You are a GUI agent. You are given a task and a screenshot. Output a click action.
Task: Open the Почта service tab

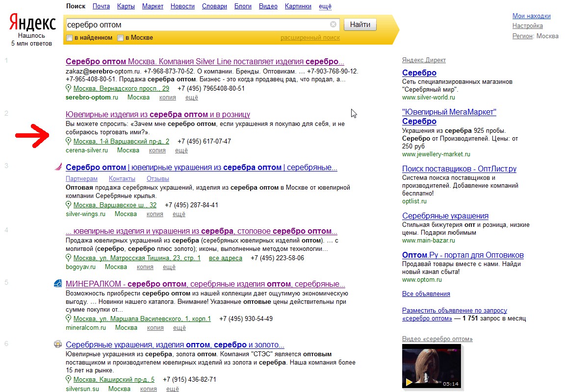[x=101, y=6]
